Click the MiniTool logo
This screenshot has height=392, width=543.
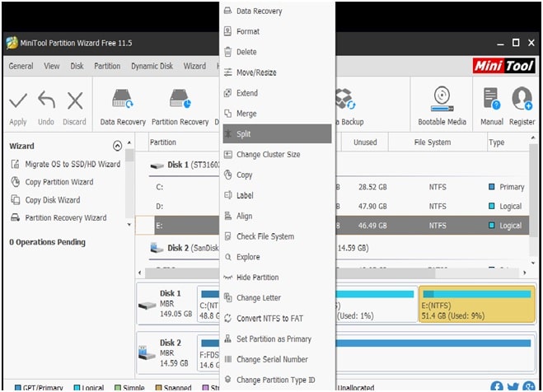(504, 65)
